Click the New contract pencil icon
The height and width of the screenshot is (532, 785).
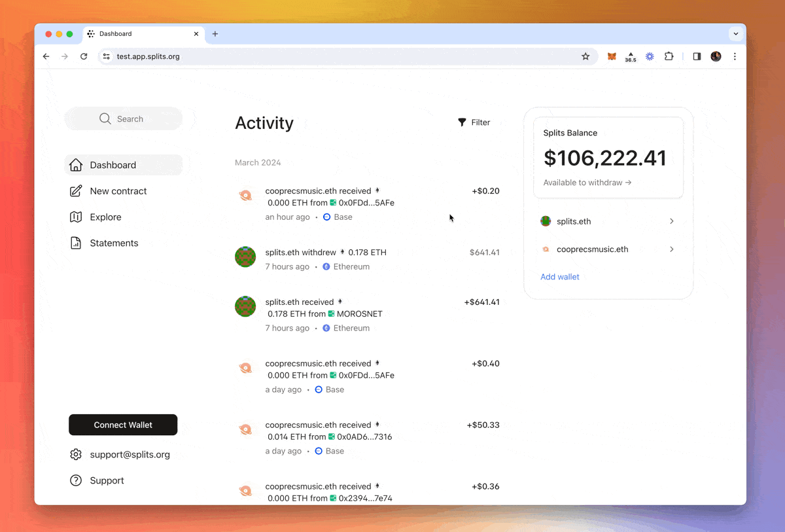pyautogui.click(x=76, y=191)
